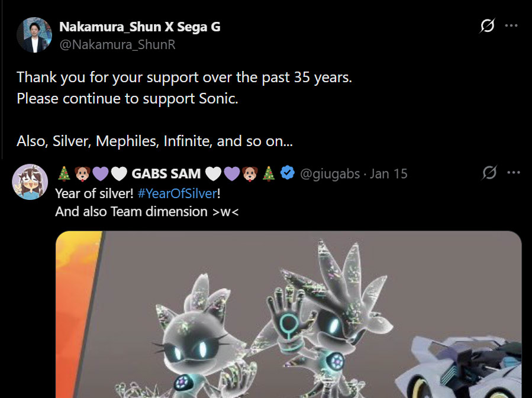This screenshot has height=398, width=532.
Task: Click the Grok icon on GABS SAM's tweet
Action: [489, 173]
